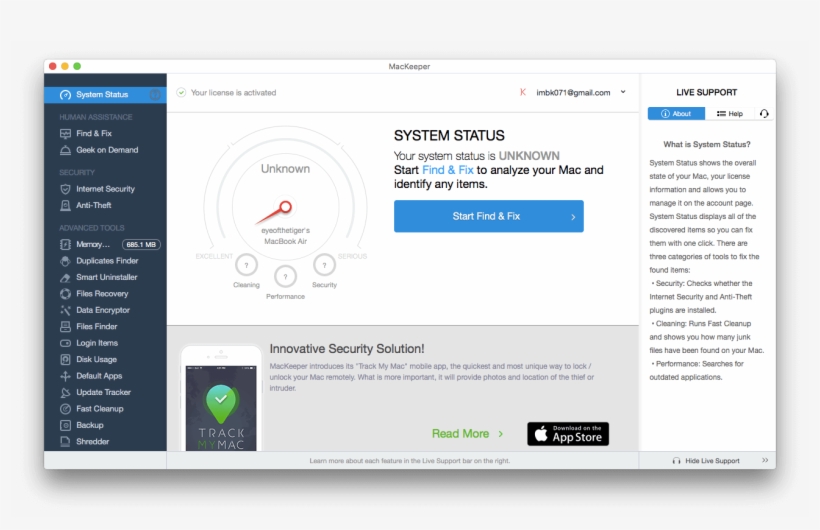This screenshot has width=820, height=530.
Task: Click the Performance status question-mark circle
Action: click(286, 276)
